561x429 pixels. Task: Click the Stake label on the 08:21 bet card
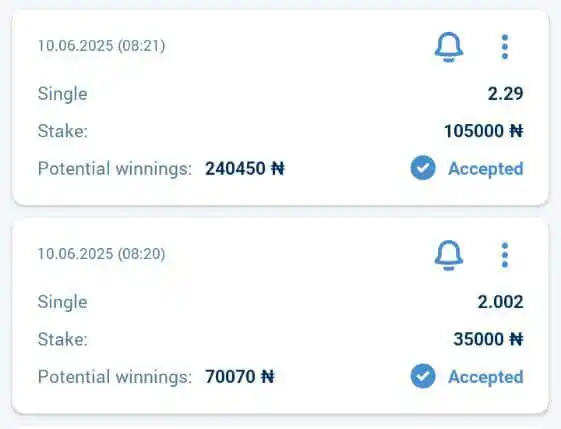click(63, 131)
